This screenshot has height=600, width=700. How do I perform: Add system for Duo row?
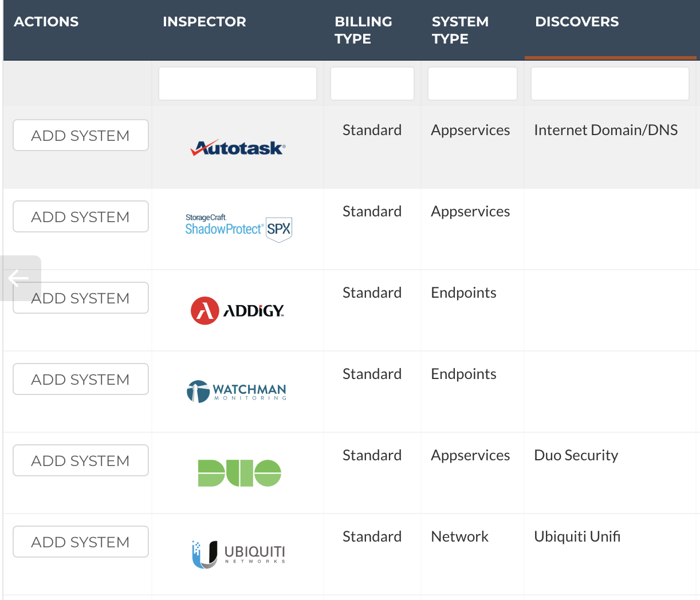(x=81, y=460)
